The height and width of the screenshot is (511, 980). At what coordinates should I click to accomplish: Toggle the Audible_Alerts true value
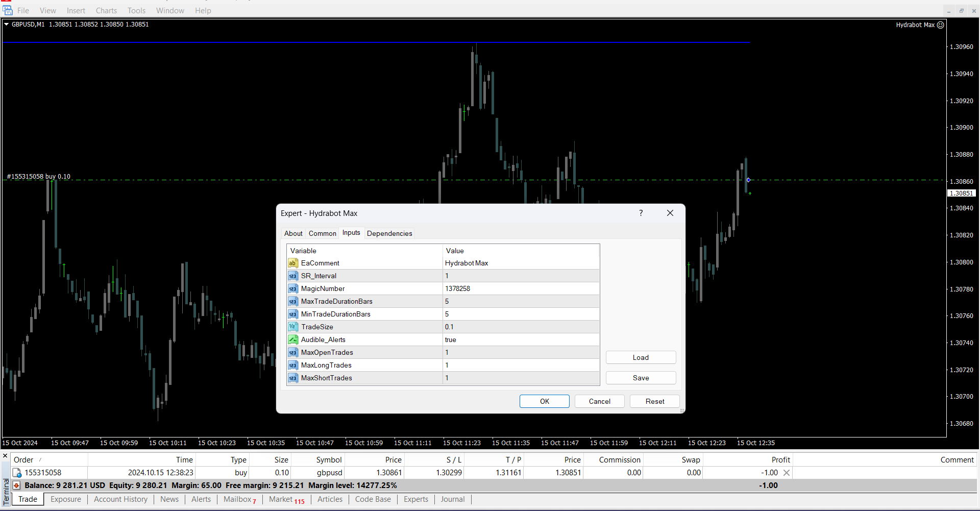point(521,339)
